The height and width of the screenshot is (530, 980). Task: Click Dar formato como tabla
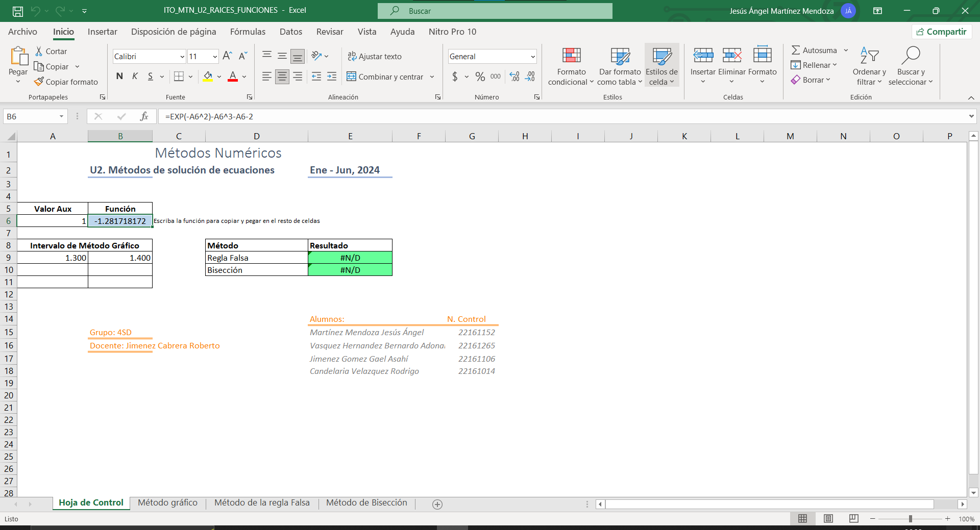[620, 67]
